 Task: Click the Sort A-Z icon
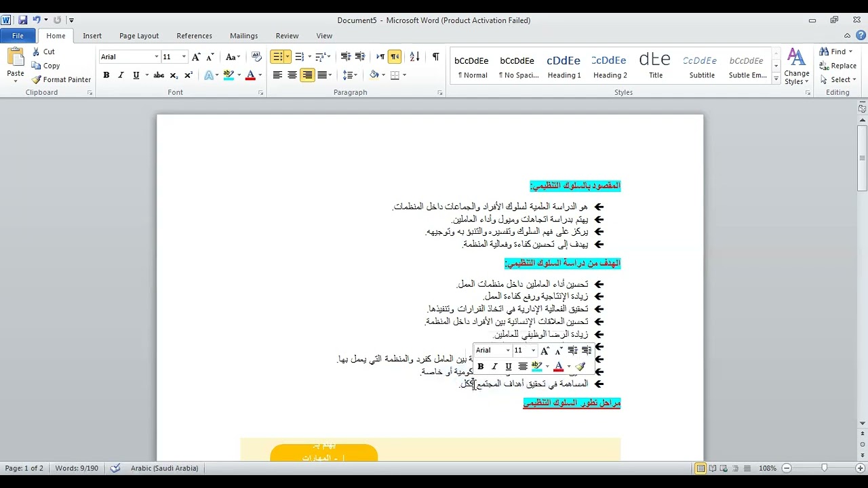415,57
